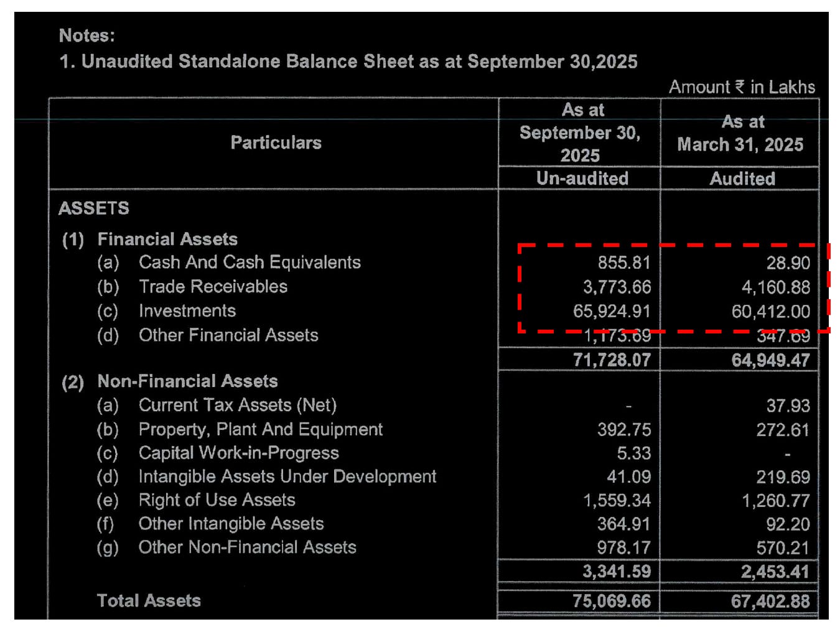Click the 'As at September 30, 2025' header
The image size is (840, 632).
[x=580, y=132]
